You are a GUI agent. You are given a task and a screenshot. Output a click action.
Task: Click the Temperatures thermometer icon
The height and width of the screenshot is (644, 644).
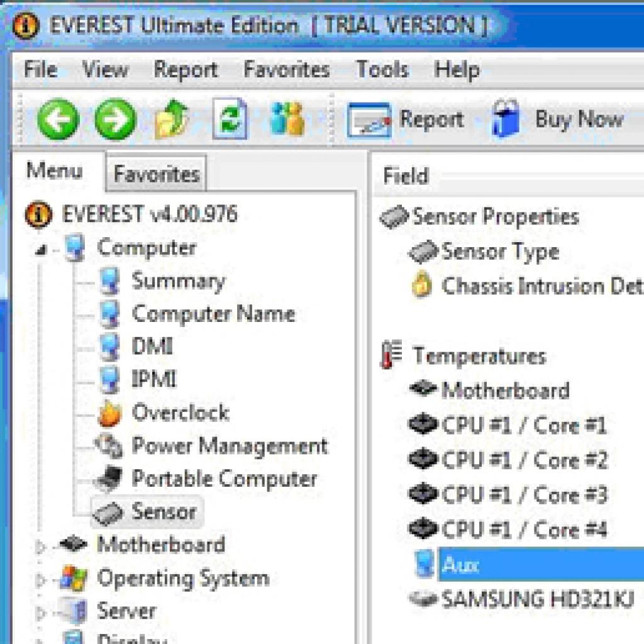click(391, 355)
